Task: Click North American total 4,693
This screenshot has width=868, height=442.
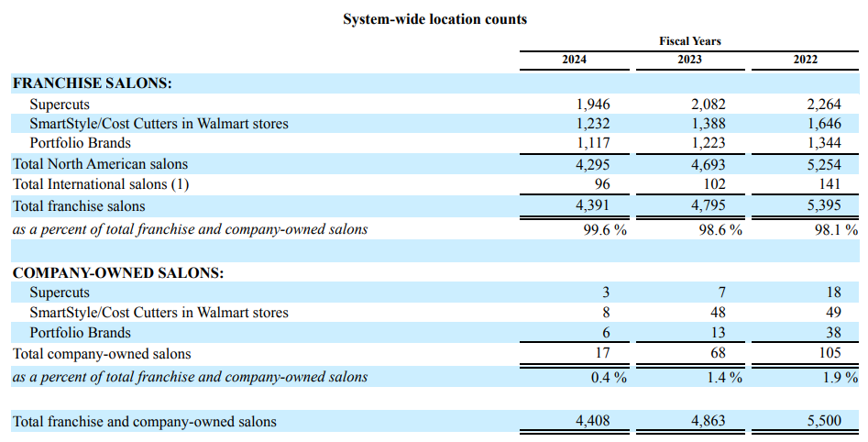Action: pyautogui.click(x=709, y=164)
